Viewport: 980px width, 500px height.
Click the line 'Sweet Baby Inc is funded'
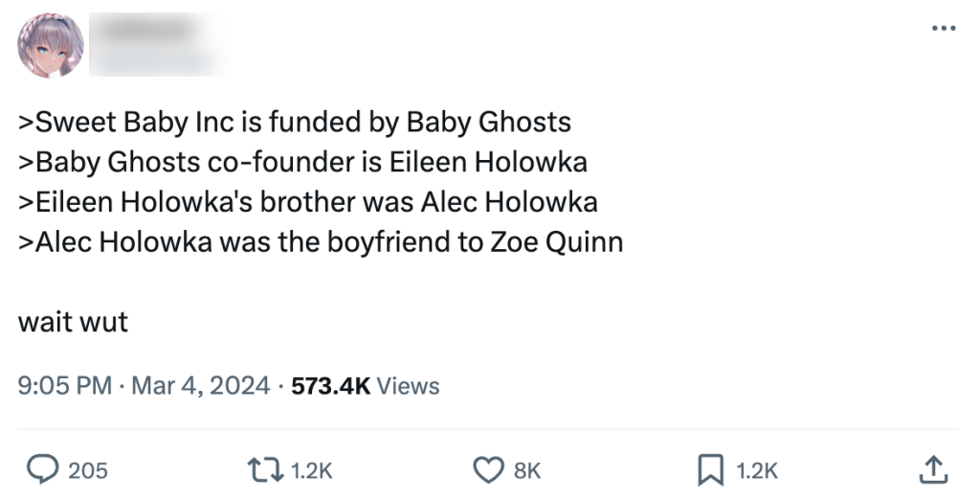295,123
